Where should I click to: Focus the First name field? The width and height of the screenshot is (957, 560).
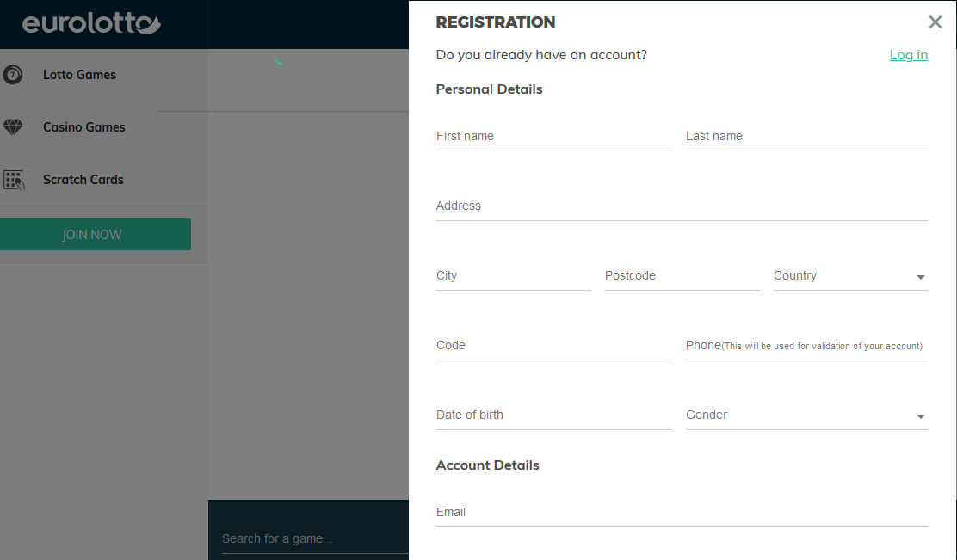click(x=553, y=137)
